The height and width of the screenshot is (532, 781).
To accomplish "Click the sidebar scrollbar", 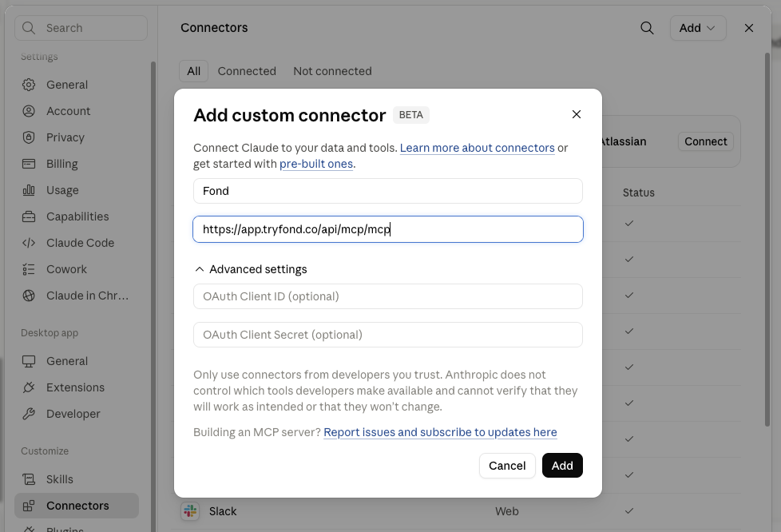I will click(153, 296).
